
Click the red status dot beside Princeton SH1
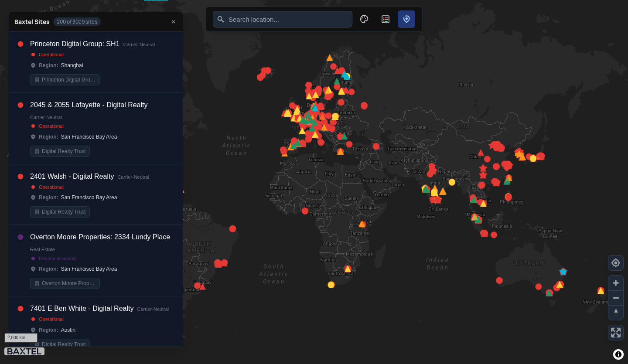20,44
